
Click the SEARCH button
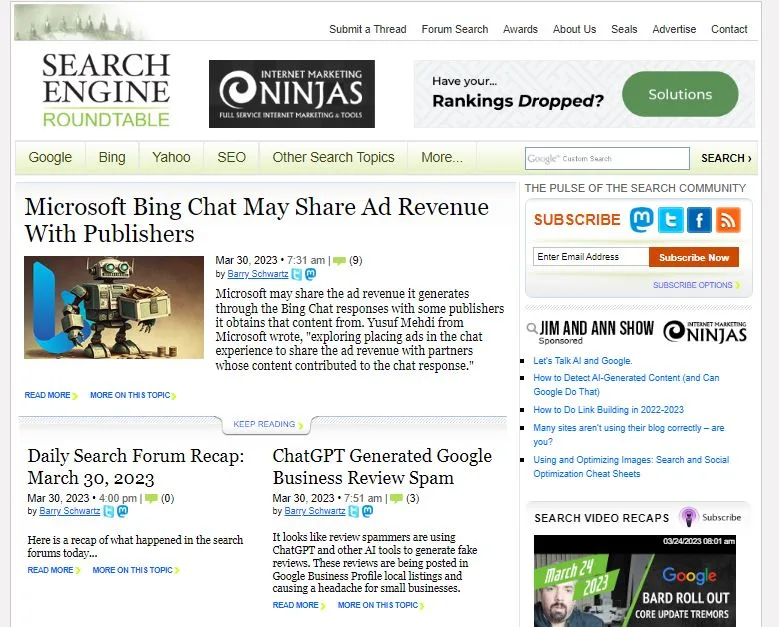(726, 158)
